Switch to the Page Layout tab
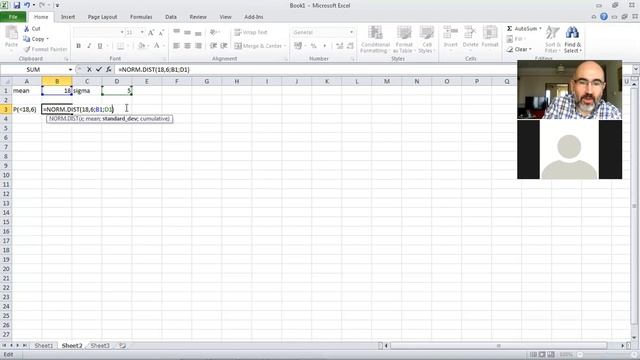Viewport: 640px width, 360px height. tap(102, 17)
